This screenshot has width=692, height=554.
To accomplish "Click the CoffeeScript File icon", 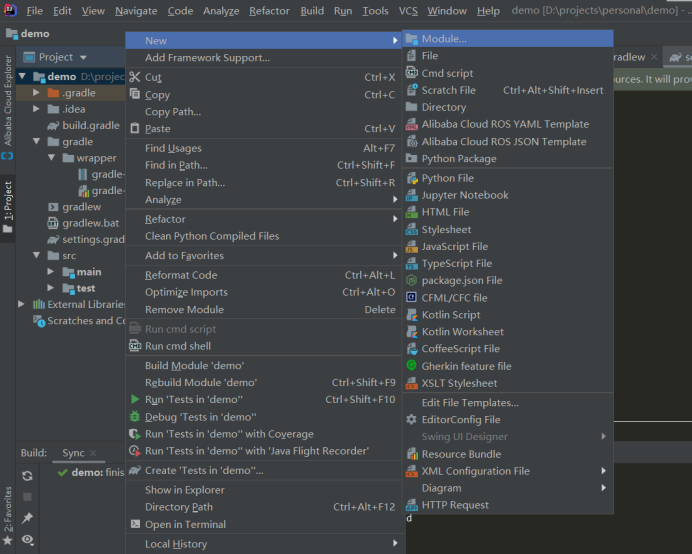I will pyautogui.click(x=411, y=349).
